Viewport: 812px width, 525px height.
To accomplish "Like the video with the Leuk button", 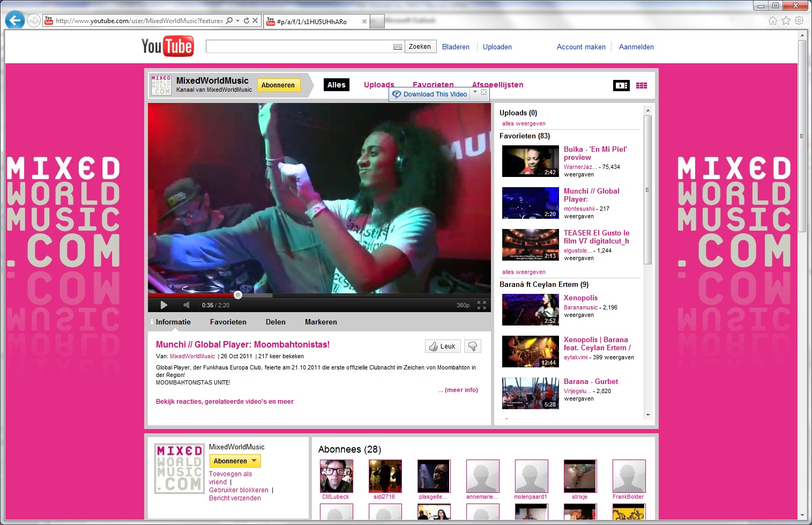I will click(x=442, y=346).
